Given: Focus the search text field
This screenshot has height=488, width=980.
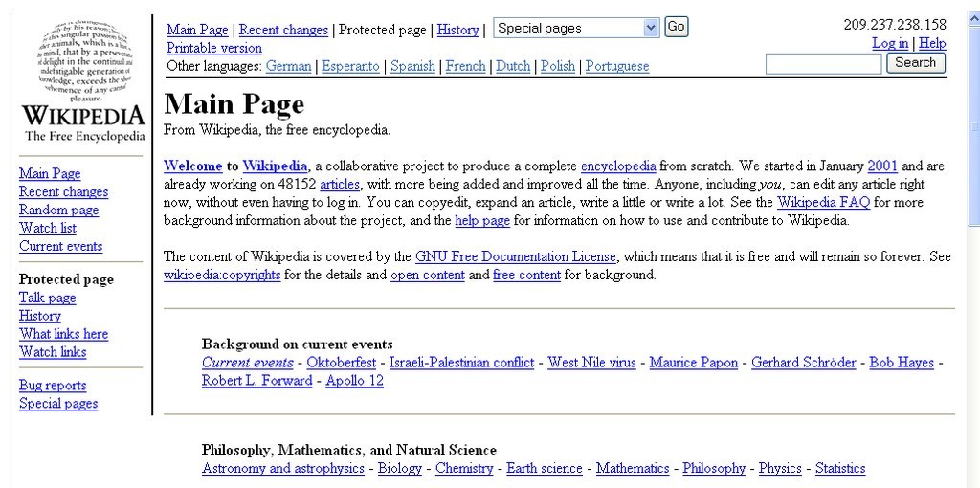Looking at the screenshot, I should tap(824, 64).
